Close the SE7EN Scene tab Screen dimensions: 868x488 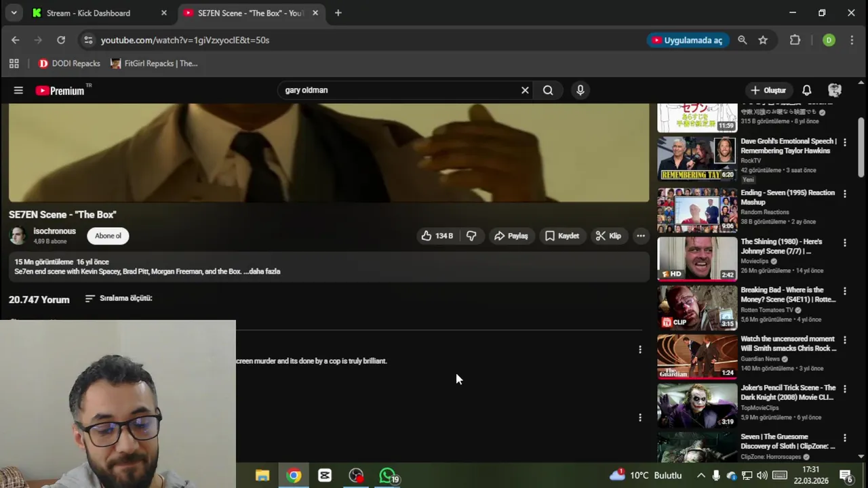[315, 13]
